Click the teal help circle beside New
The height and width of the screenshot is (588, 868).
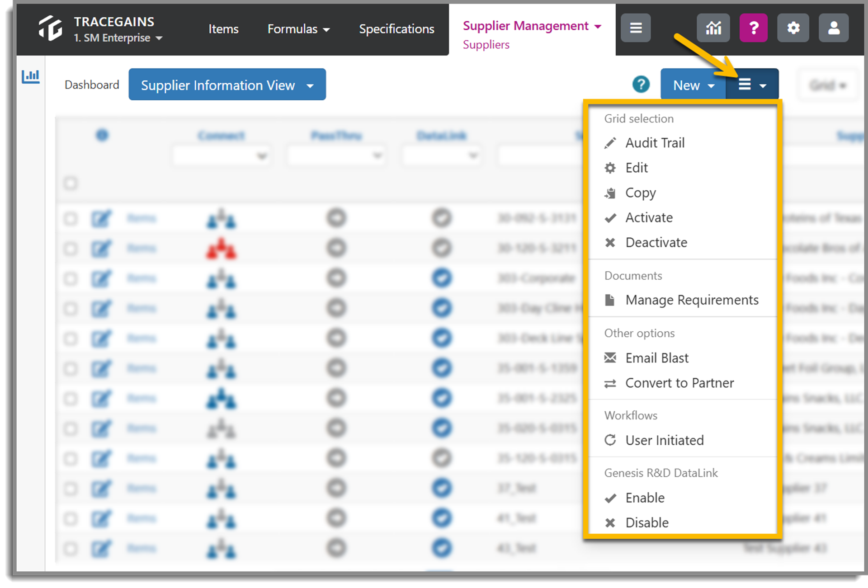(641, 84)
